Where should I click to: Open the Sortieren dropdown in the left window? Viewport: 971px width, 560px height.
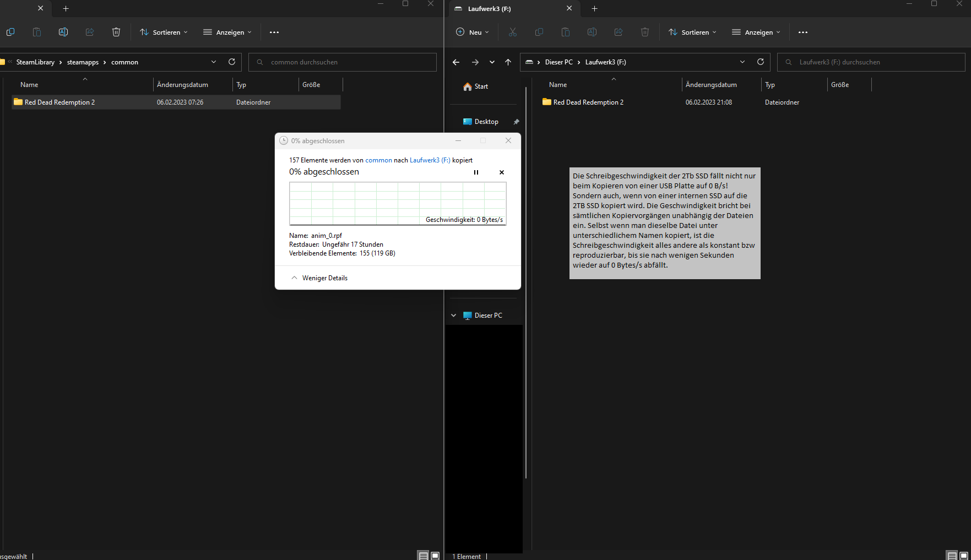164,32
